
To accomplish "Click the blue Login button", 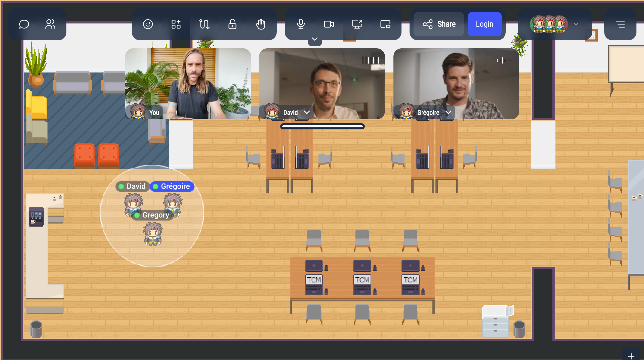I will click(x=485, y=24).
